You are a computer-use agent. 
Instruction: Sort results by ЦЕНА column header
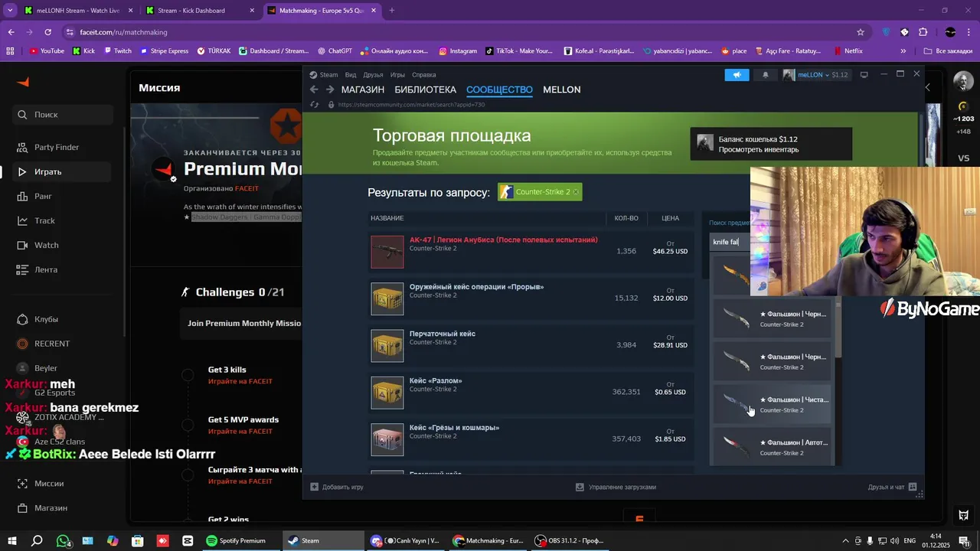click(x=670, y=218)
